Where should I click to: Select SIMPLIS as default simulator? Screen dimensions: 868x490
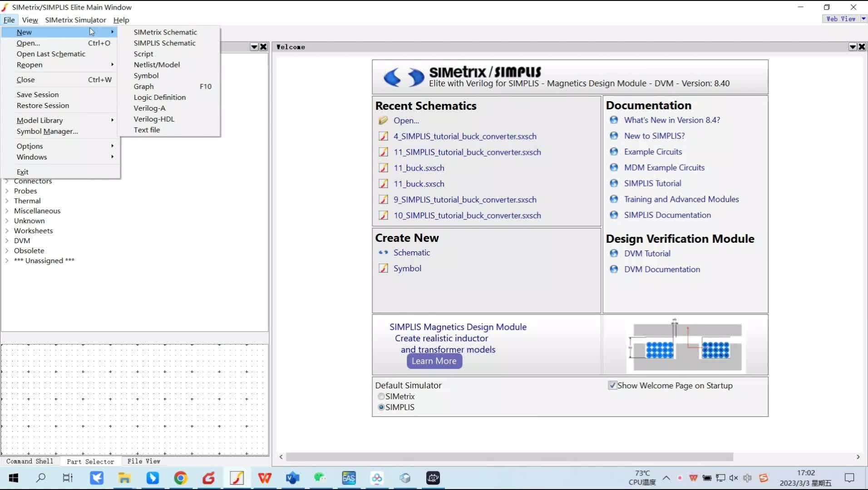[x=381, y=407]
